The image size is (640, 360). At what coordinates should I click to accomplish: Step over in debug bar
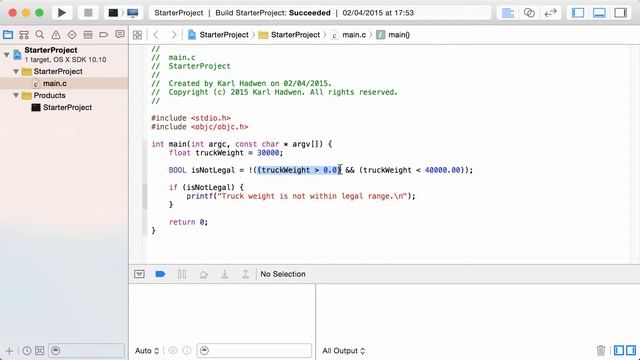click(x=203, y=274)
